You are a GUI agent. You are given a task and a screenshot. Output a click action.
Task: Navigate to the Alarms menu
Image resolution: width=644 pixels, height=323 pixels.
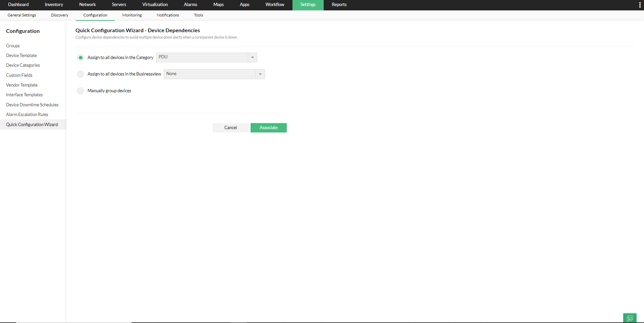click(190, 5)
